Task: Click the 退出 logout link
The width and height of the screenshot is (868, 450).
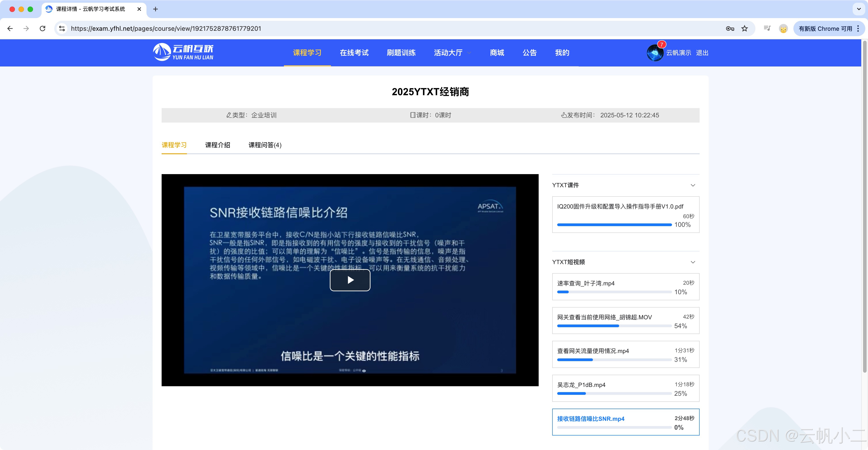Action: [702, 53]
